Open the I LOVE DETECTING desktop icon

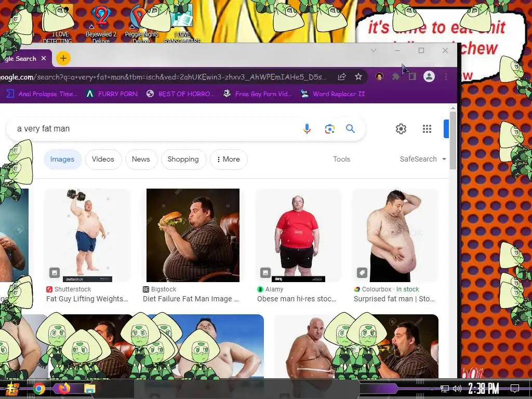pyautogui.click(x=58, y=24)
